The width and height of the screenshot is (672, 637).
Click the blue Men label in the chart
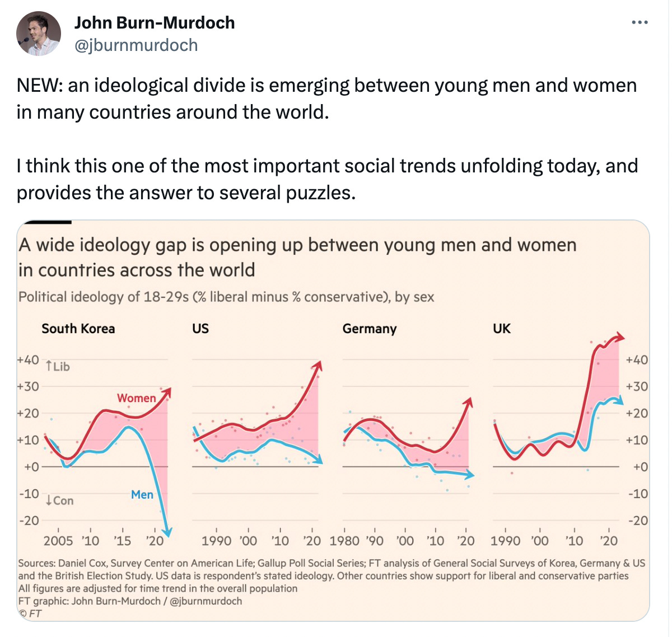tap(142, 495)
